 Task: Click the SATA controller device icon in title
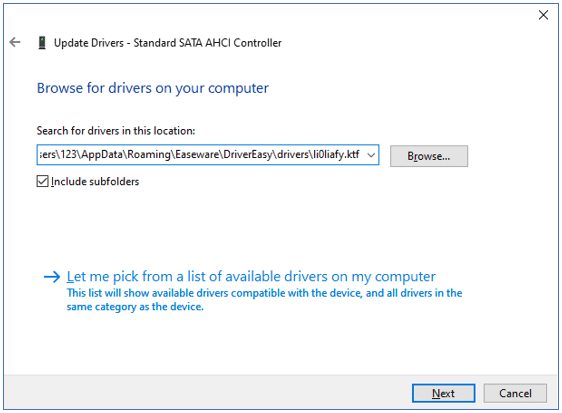pyautogui.click(x=42, y=43)
